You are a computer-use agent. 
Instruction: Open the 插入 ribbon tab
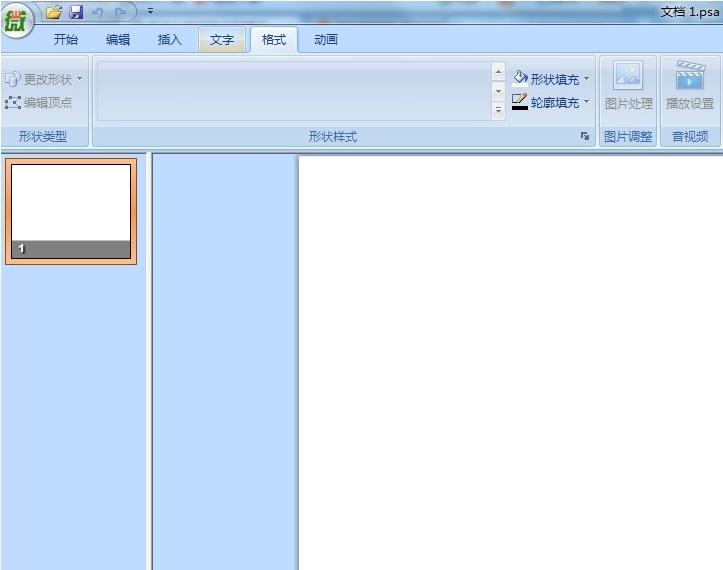click(x=170, y=40)
